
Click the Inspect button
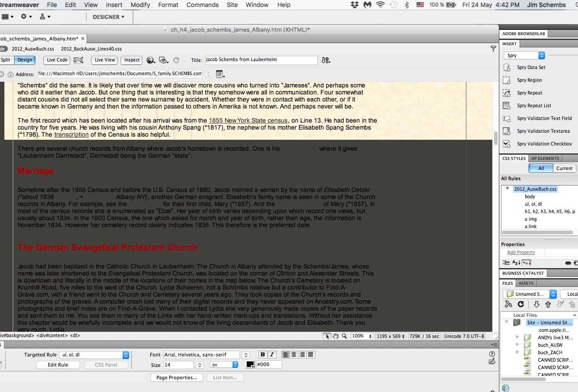pos(132,60)
